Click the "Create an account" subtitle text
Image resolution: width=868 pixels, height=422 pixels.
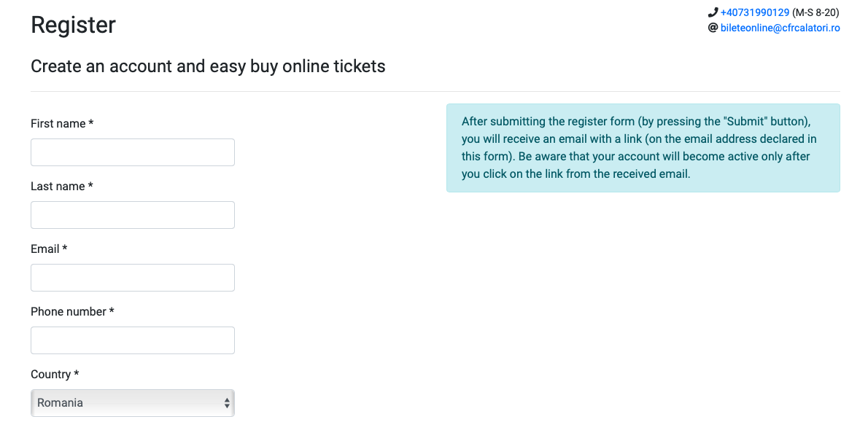tap(208, 66)
